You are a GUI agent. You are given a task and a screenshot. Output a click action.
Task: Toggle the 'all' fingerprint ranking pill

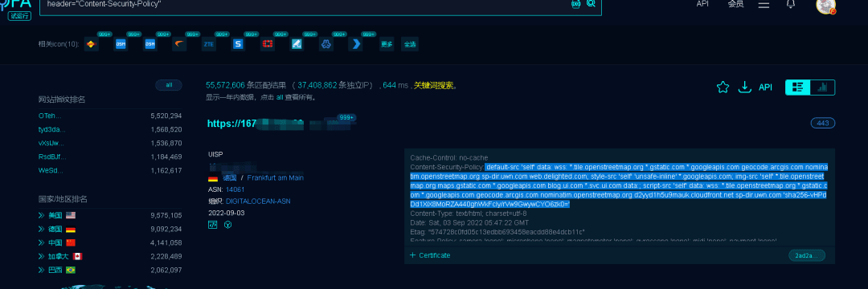tap(169, 85)
